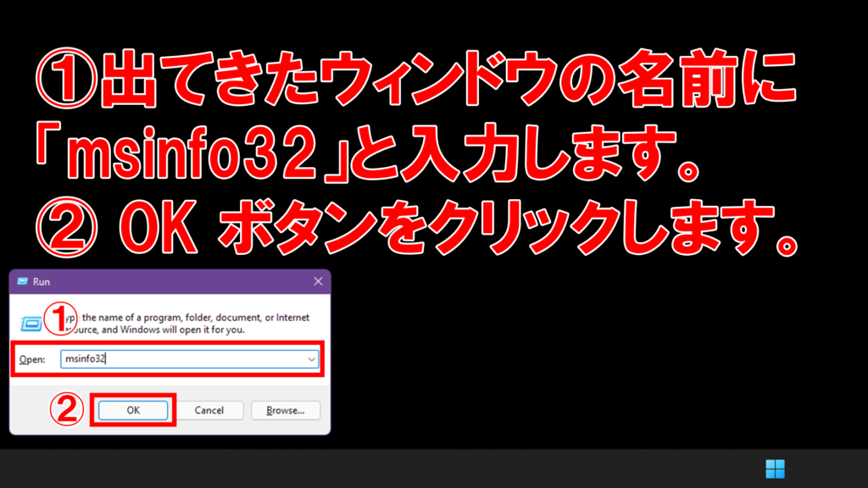Viewport: 868px width, 488px height.
Task: Expand the Open combo box dropdown arrow
Action: [312, 359]
